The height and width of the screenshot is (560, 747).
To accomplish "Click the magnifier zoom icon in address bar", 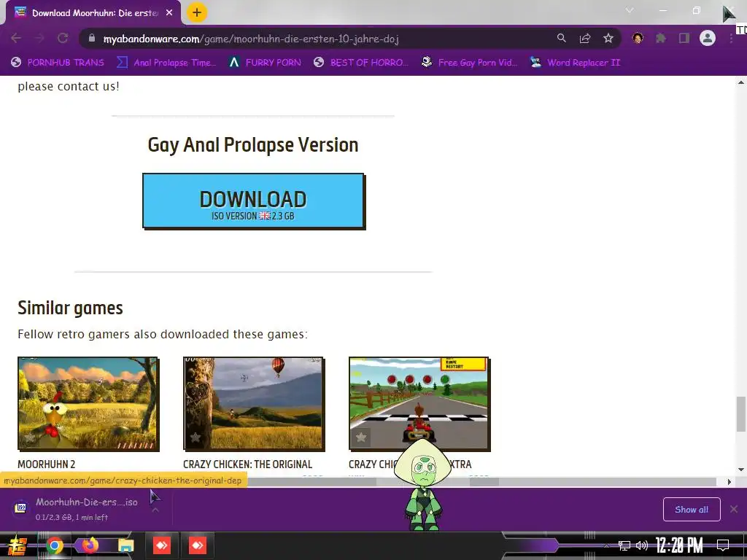I will (562, 38).
